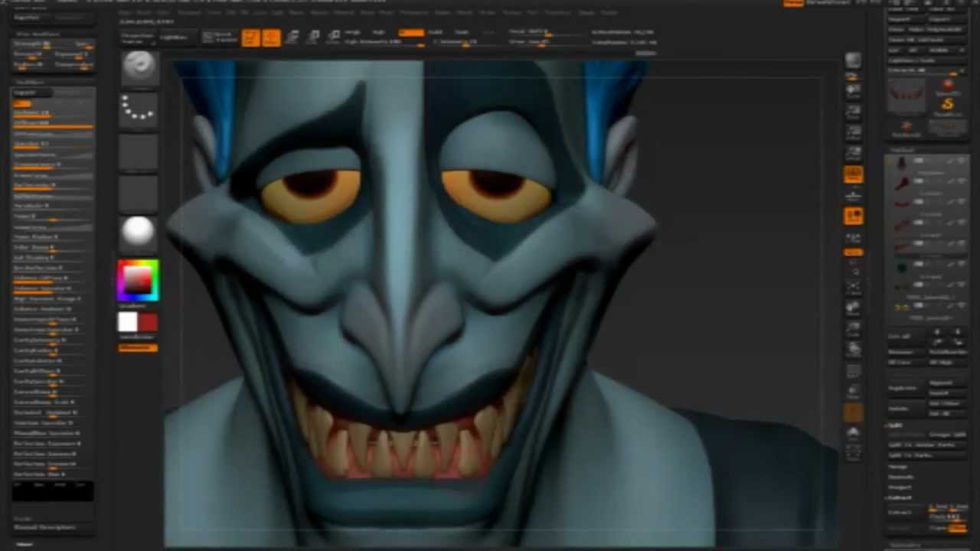Toggle the Floor grid button

coord(853,197)
